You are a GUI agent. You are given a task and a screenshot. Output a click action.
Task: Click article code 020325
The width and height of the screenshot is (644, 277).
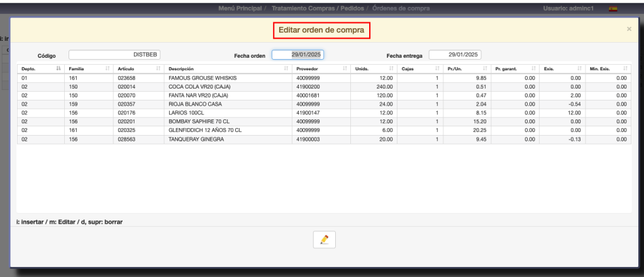click(x=126, y=131)
